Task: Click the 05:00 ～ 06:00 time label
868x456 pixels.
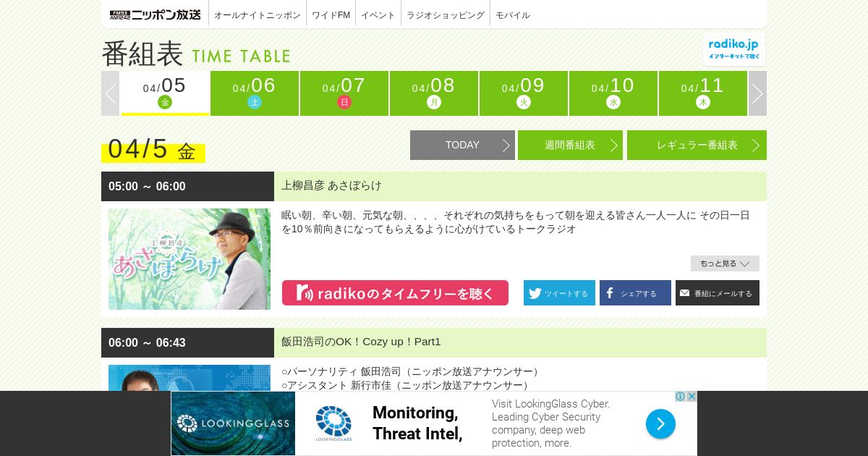Action: point(147,186)
